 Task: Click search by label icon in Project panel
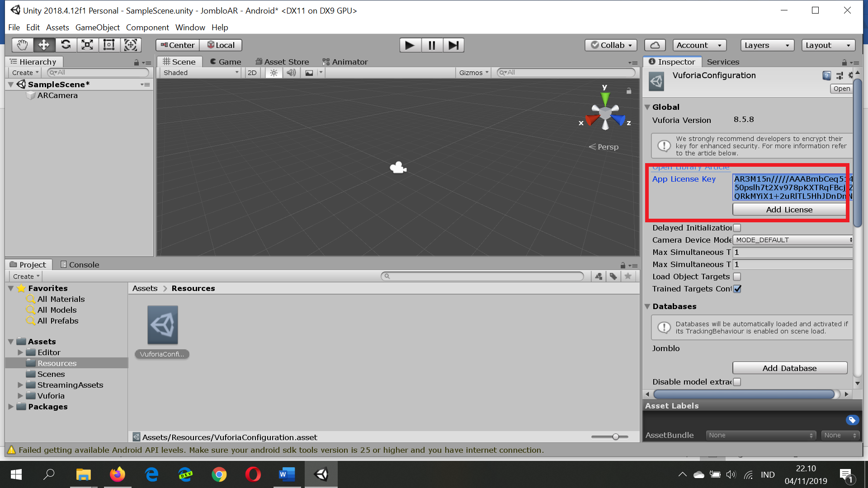613,276
